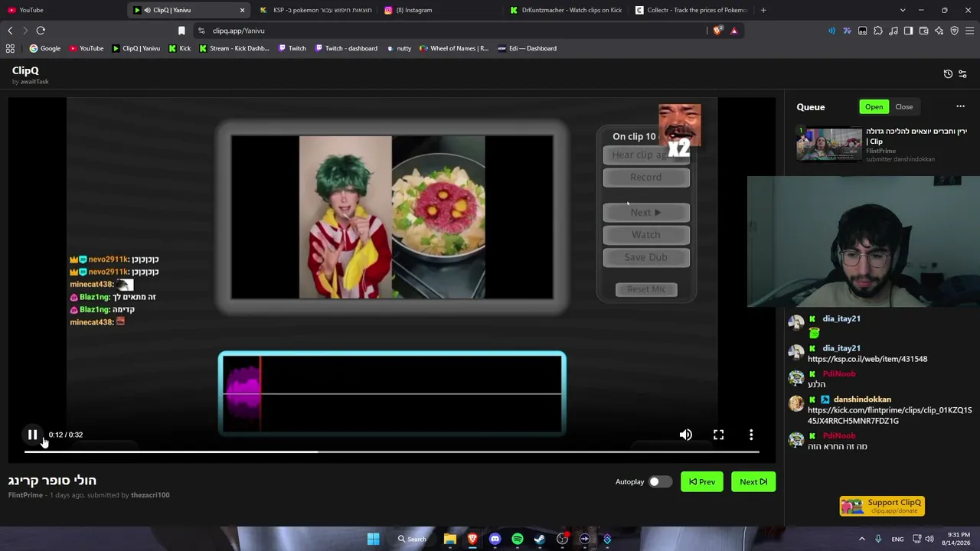This screenshot has height=551, width=980.
Task: Seek along the video progress bar
Action: (391, 452)
